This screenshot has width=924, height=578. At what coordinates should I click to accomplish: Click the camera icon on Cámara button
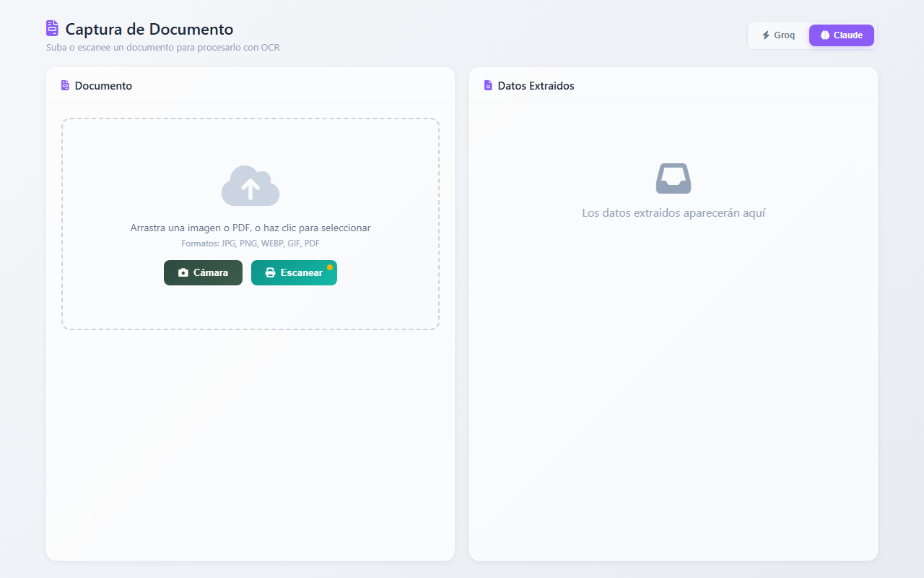point(183,273)
